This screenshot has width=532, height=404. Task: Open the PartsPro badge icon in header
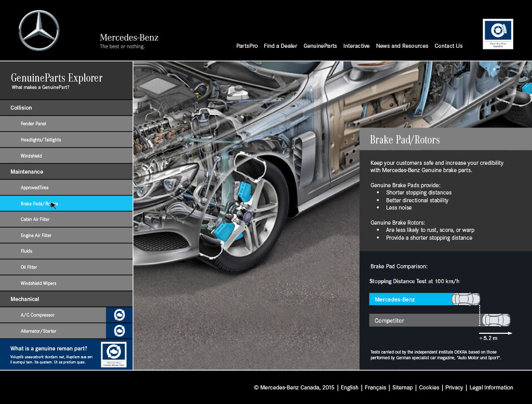point(498,34)
